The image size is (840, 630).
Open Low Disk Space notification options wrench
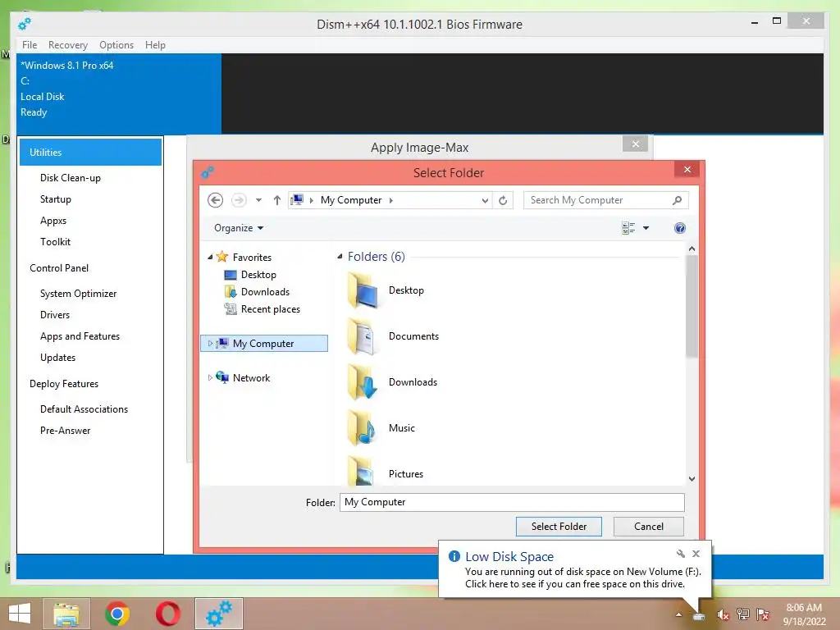pos(680,554)
